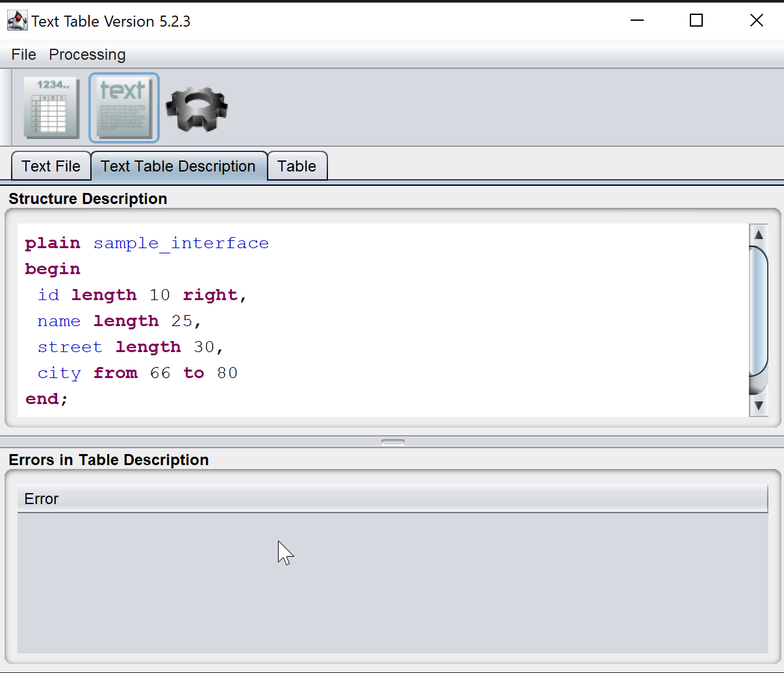Select the Text Table Description tab
The width and height of the screenshot is (784, 673).
click(x=178, y=166)
